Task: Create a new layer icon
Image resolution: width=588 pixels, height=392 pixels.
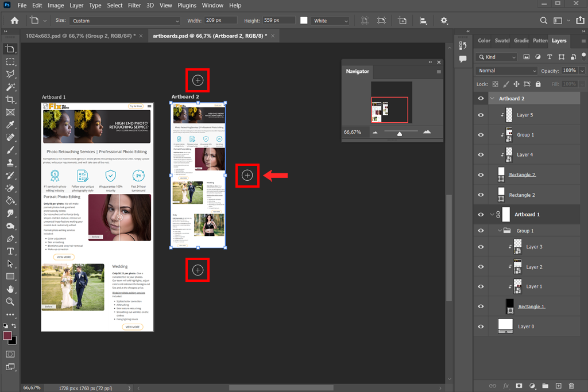Action: 558,386
